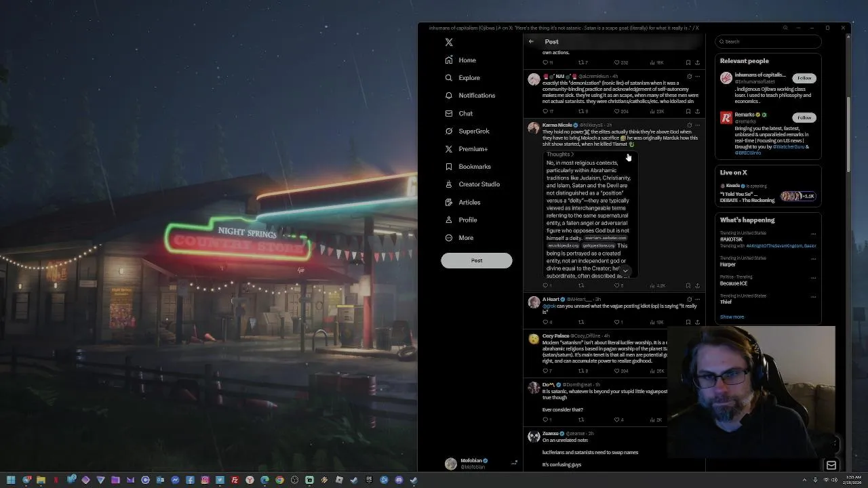Open more options on A Heart's reply
Viewport: 868px width, 488px height.
[x=697, y=299]
